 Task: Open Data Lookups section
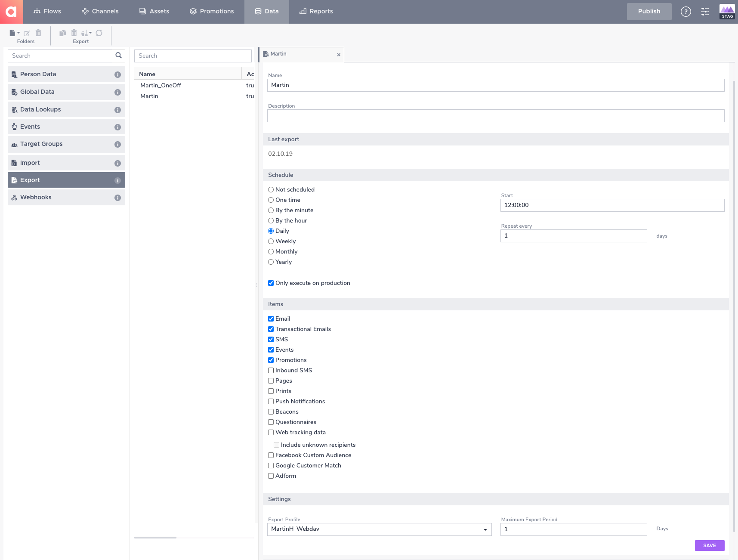[x=66, y=110]
